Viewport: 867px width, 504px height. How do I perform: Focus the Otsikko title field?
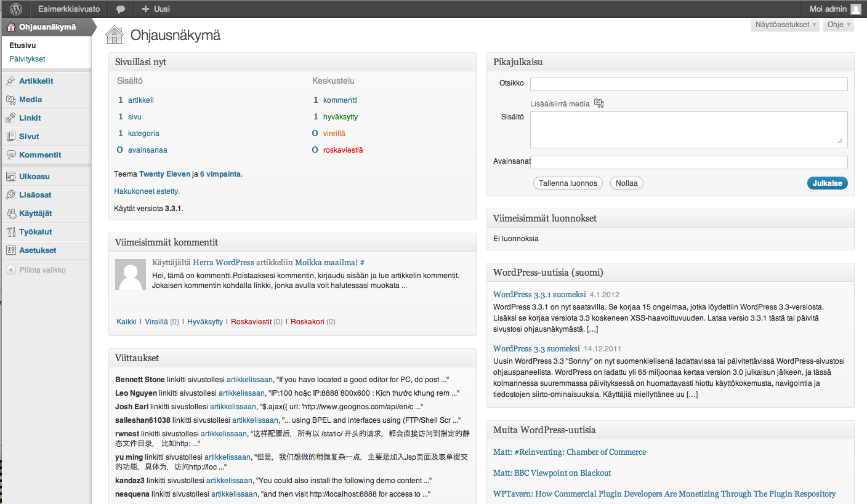click(x=689, y=84)
